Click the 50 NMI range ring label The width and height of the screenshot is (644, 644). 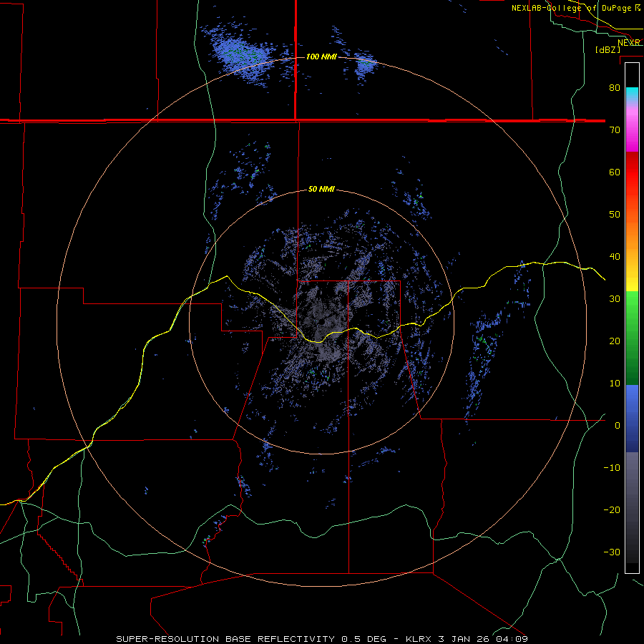[321, 190]
